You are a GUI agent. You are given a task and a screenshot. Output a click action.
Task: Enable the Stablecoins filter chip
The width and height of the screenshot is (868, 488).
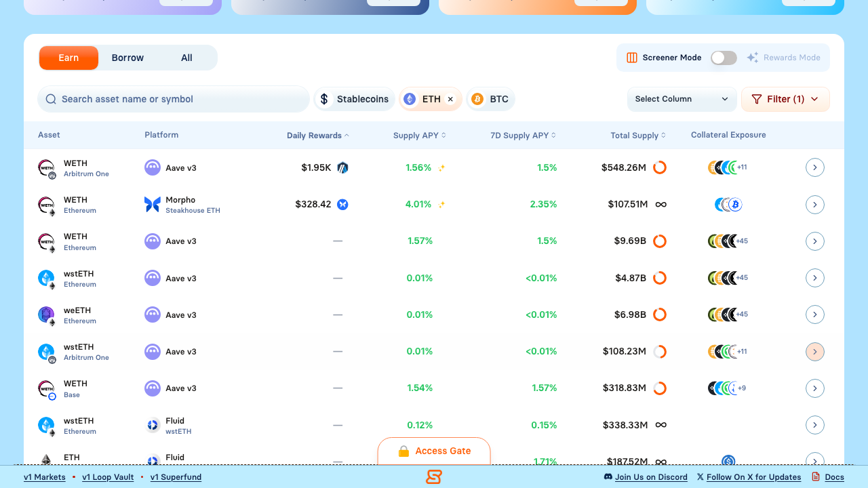pyautogui.click(x=355, y=99)
